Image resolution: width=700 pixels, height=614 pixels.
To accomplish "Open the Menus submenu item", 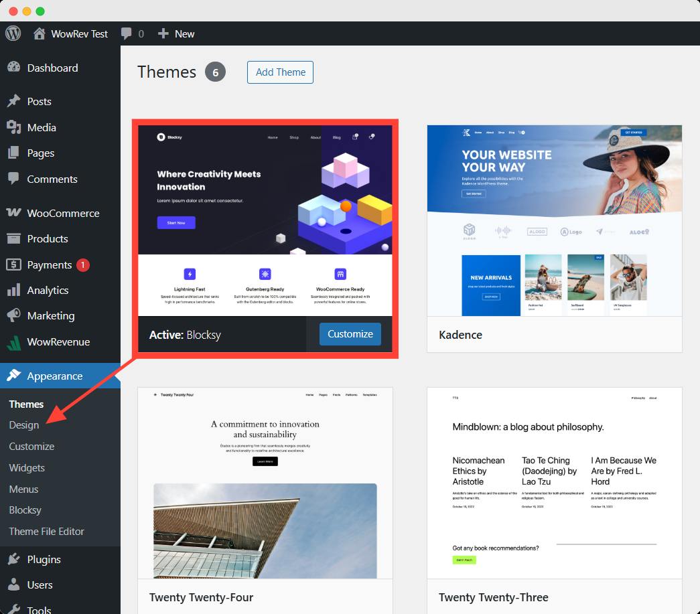I will click(23, 489).
